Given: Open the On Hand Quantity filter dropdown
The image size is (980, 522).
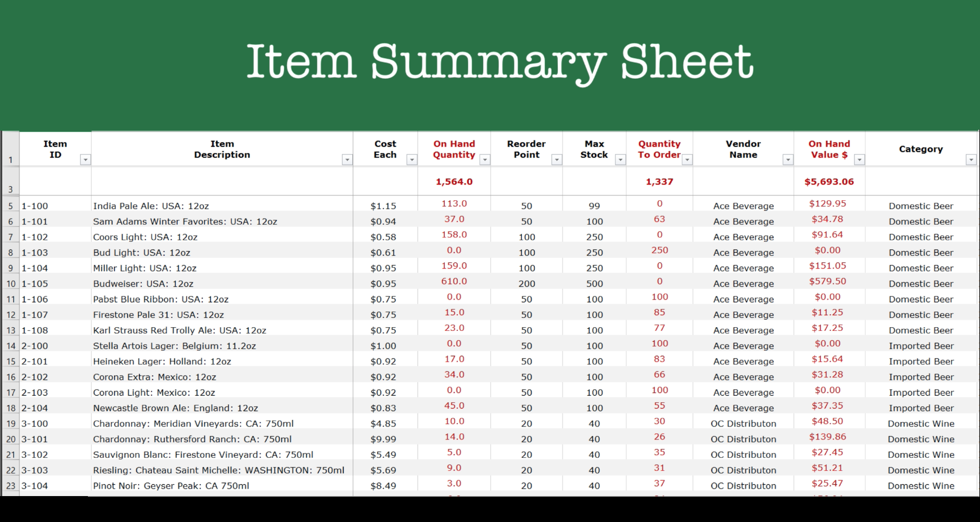Looking at the screenshot, I should point(484,160).
